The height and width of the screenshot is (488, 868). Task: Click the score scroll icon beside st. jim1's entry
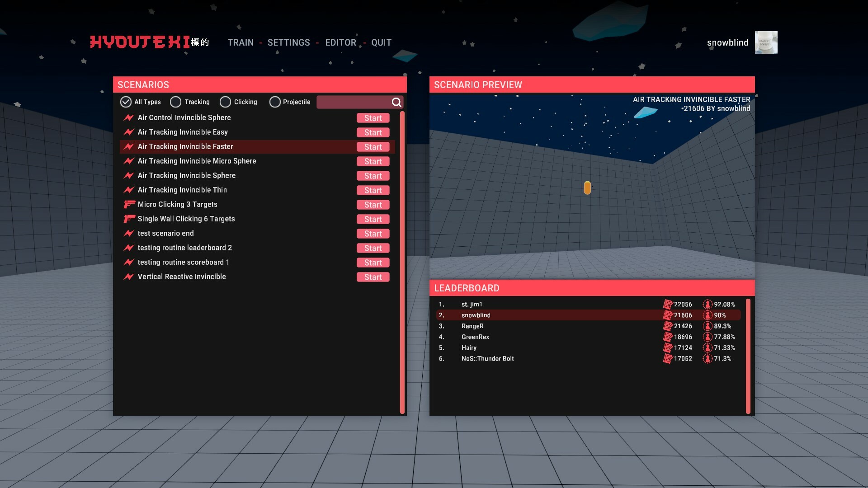pyautogui.click(x=668, y=304)
